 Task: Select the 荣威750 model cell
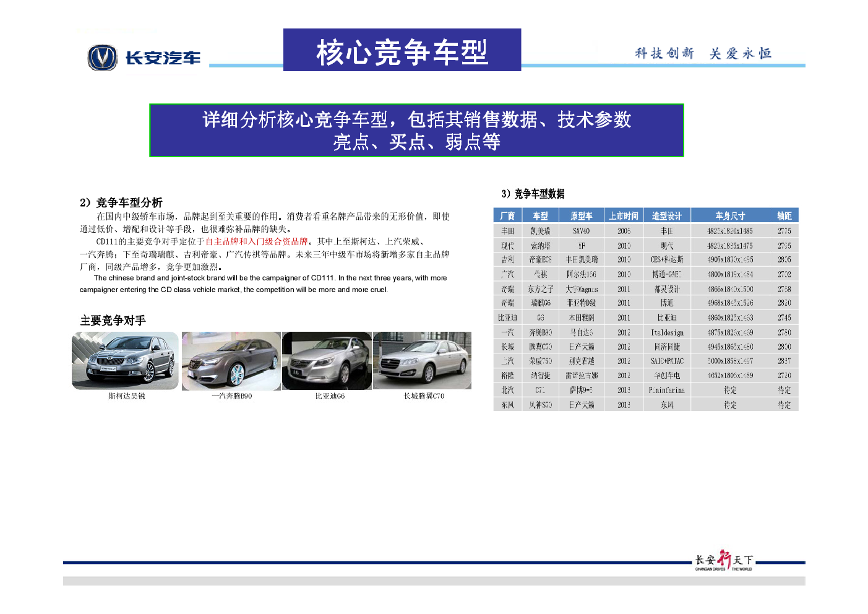(x=540, y=361)
